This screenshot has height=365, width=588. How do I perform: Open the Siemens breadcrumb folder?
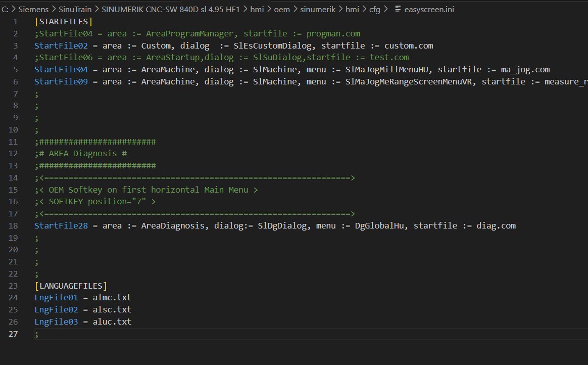[33, 10]
